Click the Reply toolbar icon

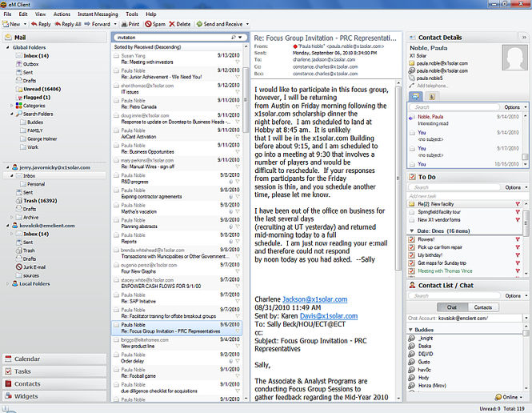pos(34,24)
